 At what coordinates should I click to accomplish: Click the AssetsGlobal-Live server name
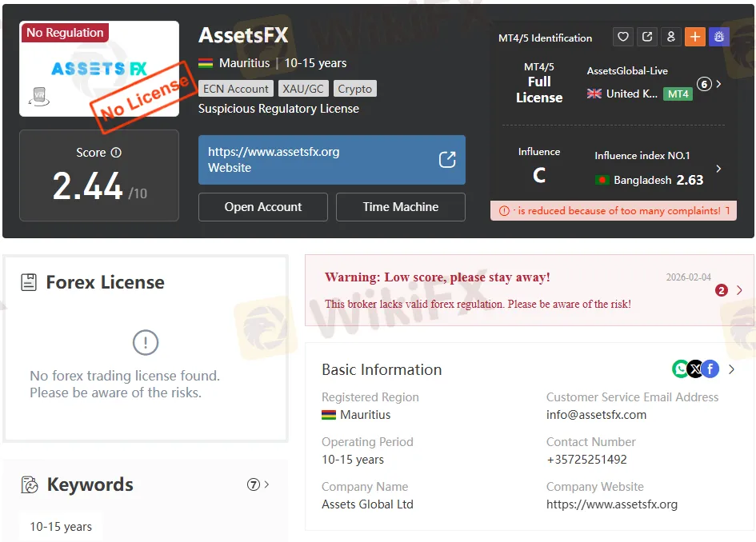click(627, 71)
